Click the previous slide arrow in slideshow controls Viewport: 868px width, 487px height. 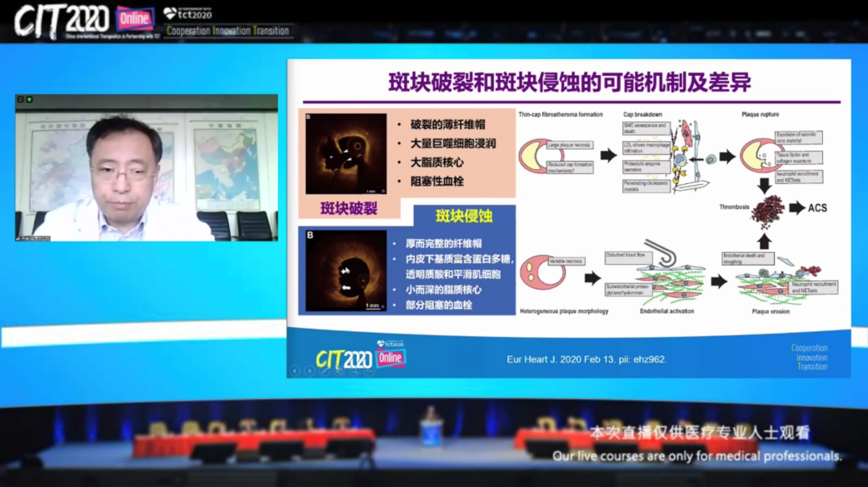pos(294,371)
